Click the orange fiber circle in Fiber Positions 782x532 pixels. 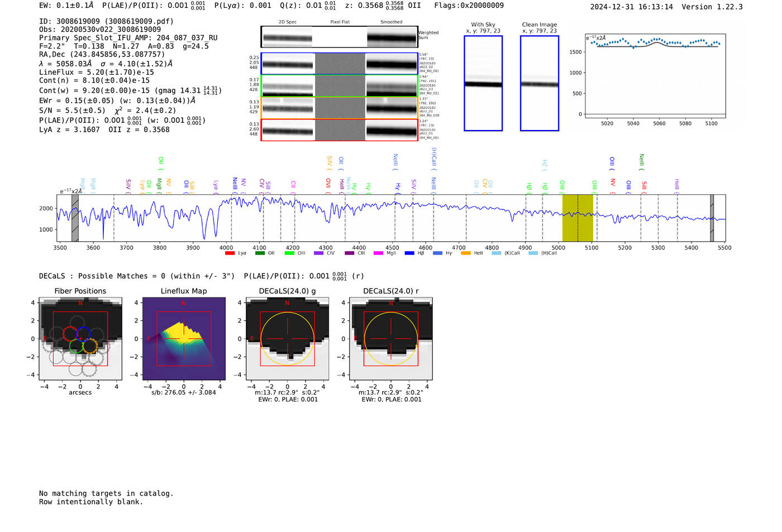90,346
